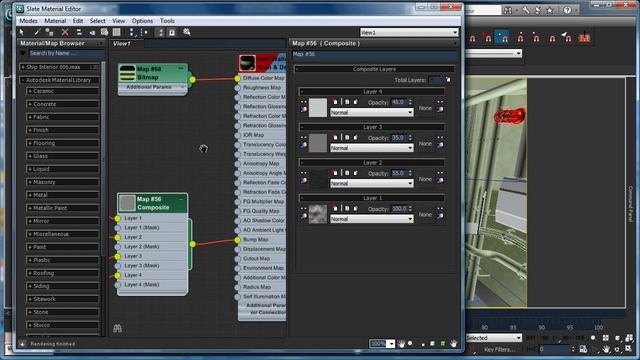The width and height of the screenshot is (640, 360).
Task: Click the zoom binoculars icon in toolbar
Action: [187, 32]
